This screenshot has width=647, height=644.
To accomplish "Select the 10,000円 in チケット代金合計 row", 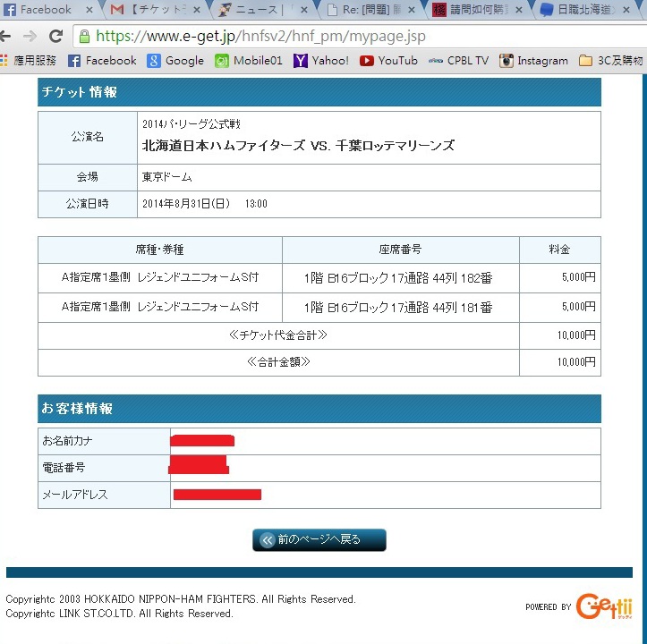I will pos(576,335).
